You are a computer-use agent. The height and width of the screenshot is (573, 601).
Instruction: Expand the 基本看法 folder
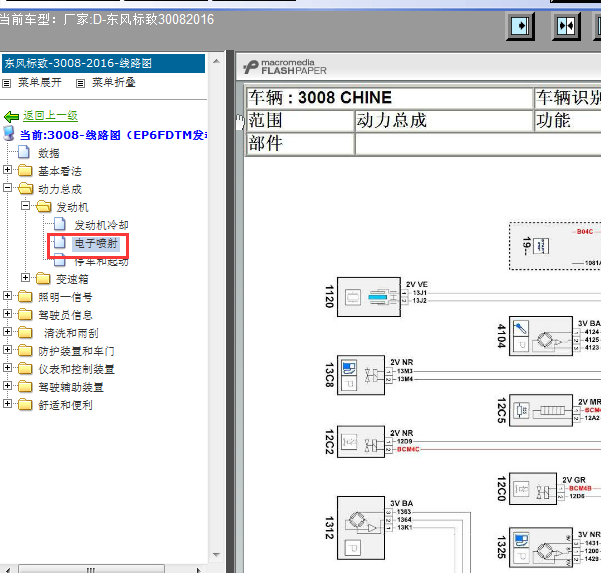click(7, 169)
